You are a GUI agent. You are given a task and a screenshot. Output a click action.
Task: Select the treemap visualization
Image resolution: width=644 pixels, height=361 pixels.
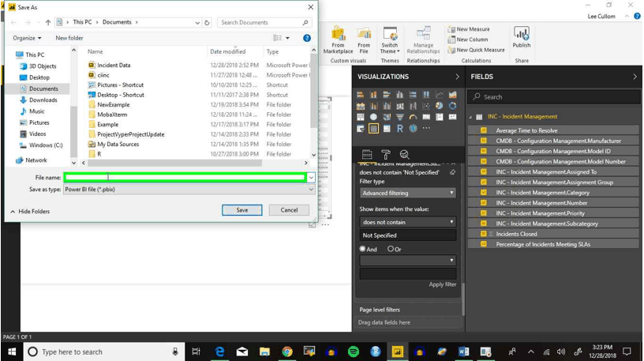(360, 117)
